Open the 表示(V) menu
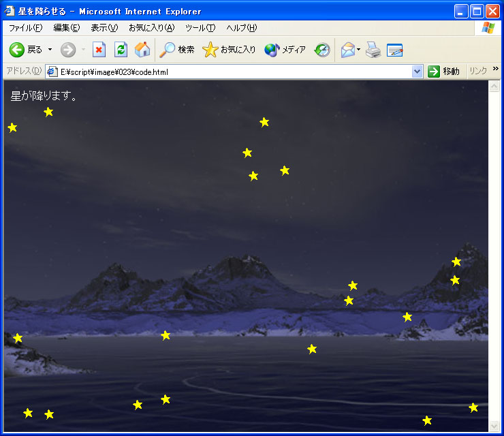This screenshot has height=436, width=504. click(104, 28)
